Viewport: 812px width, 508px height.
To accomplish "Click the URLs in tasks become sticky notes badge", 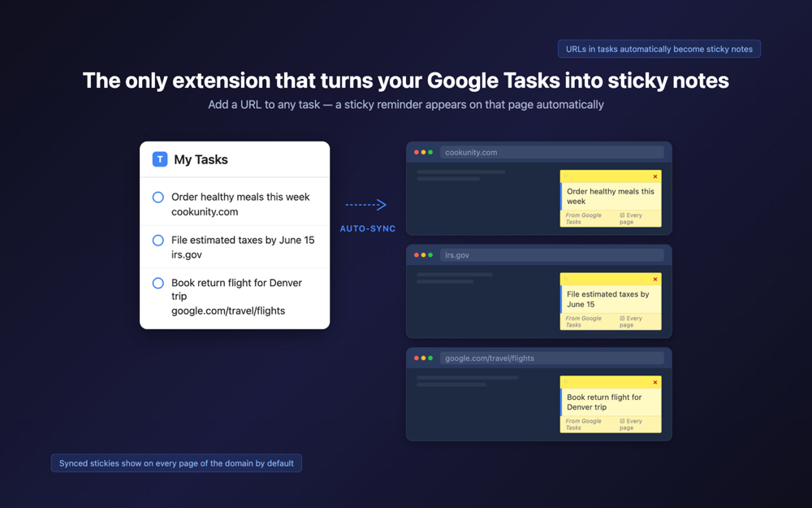I will coord(659,49).
